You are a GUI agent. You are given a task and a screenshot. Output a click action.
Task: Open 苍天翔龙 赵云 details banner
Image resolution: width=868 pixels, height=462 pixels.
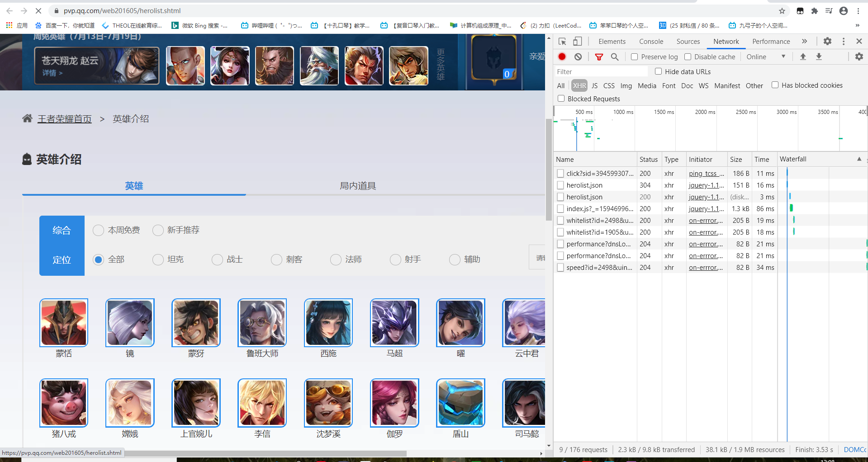click(97, 66)
